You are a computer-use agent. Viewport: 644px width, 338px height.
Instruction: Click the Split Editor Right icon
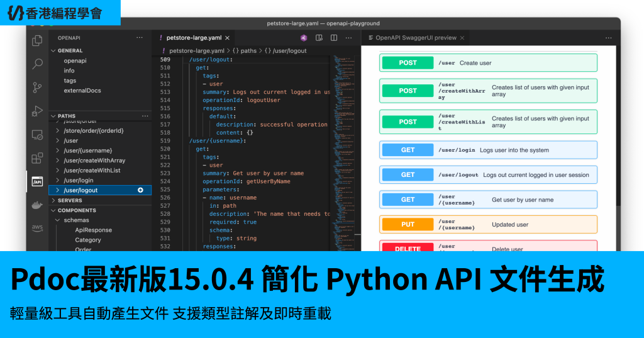pyautogui.click(x=334, y=38)
